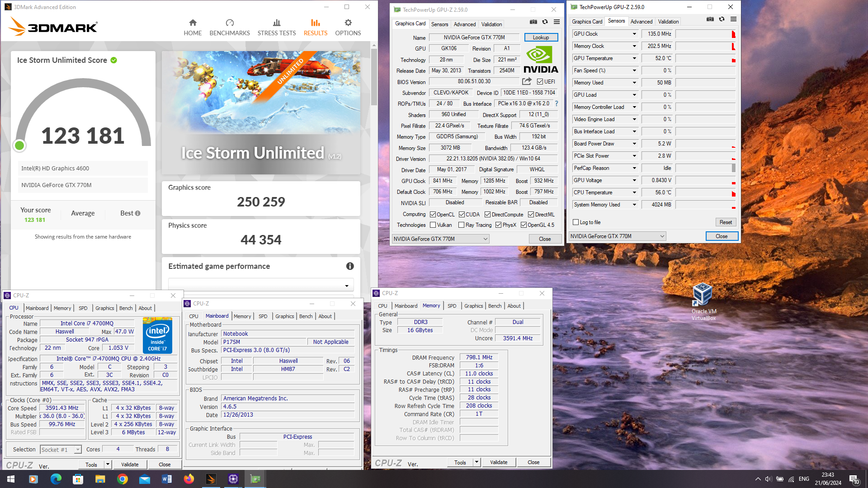This screenshot has width=868, height=488.
Task: Open Bench tab in CPU-Z Mainboard window
Action: coord(306,316)
